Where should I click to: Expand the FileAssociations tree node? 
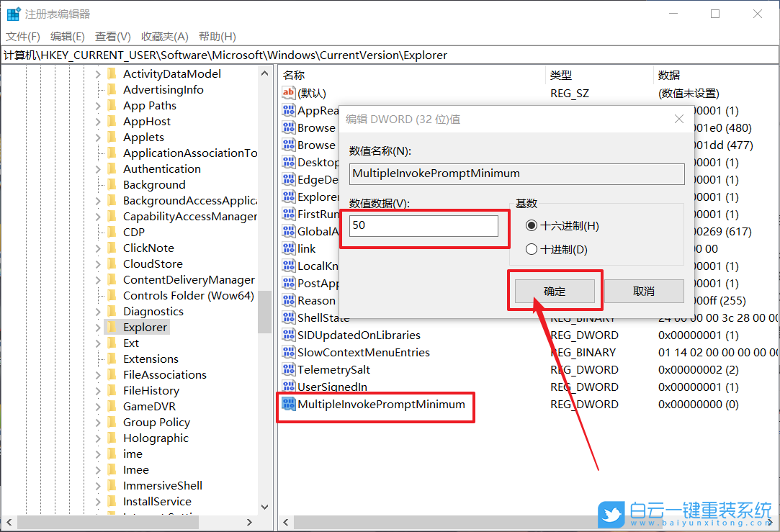point(98,375)
